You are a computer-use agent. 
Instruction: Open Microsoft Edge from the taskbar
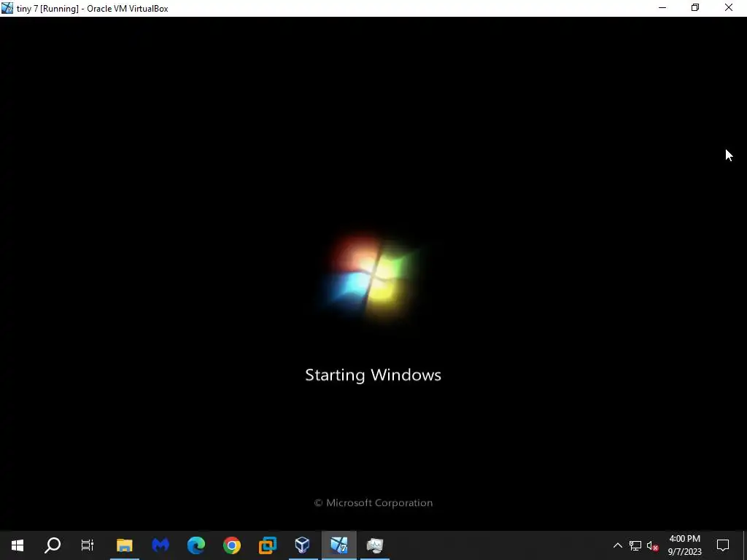click(x=196, y=545)
